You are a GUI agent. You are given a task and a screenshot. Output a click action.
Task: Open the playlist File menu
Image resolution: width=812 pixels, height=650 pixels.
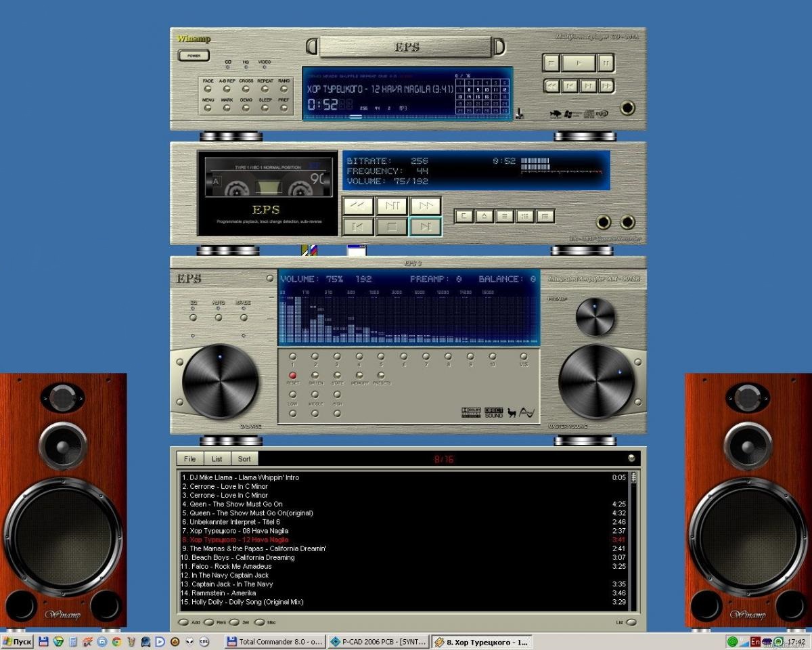[190, 459]
